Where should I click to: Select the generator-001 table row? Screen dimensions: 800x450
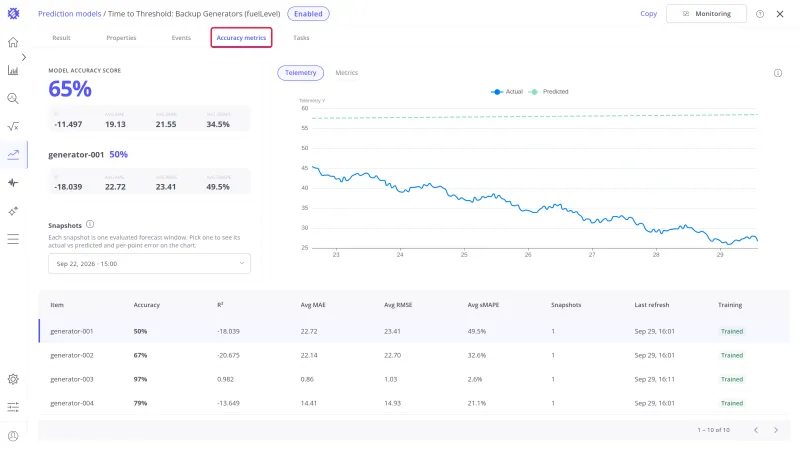click(x=414, y=331)
